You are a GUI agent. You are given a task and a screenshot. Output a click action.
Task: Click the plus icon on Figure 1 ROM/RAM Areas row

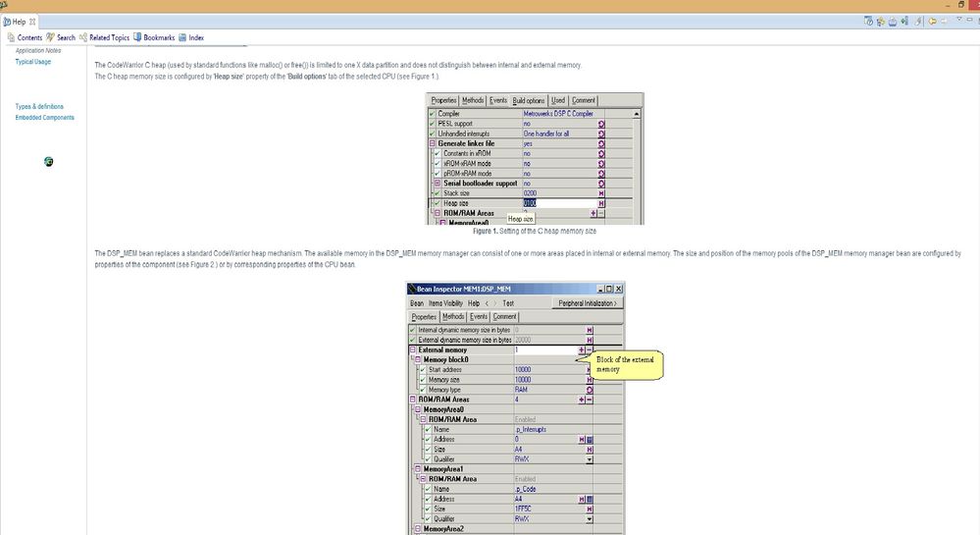pyautogui.click(x=593, y=213)
